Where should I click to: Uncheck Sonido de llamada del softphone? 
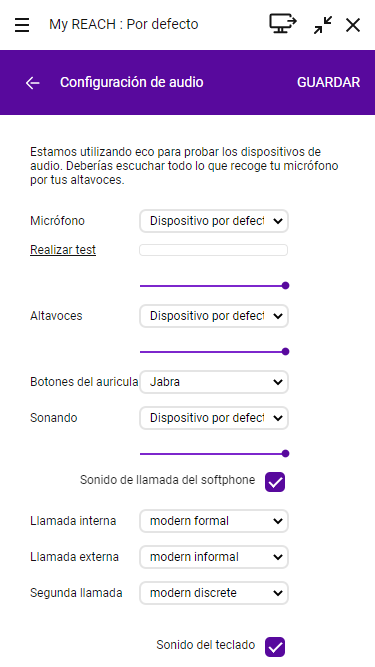[275, 482]
